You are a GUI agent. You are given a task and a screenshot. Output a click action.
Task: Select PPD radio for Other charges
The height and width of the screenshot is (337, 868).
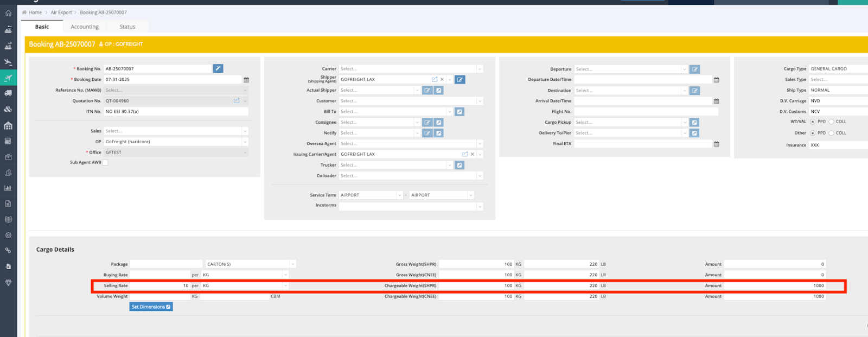click(813, 133)
